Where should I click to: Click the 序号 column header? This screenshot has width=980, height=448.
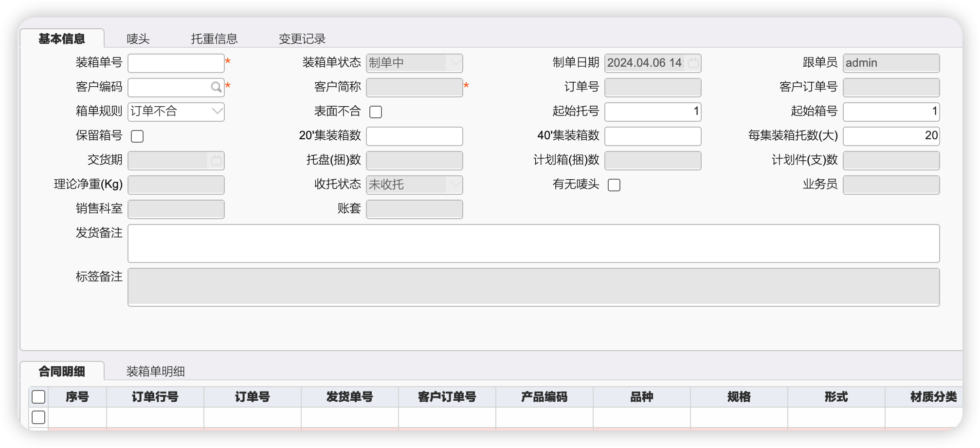[77, 397]
